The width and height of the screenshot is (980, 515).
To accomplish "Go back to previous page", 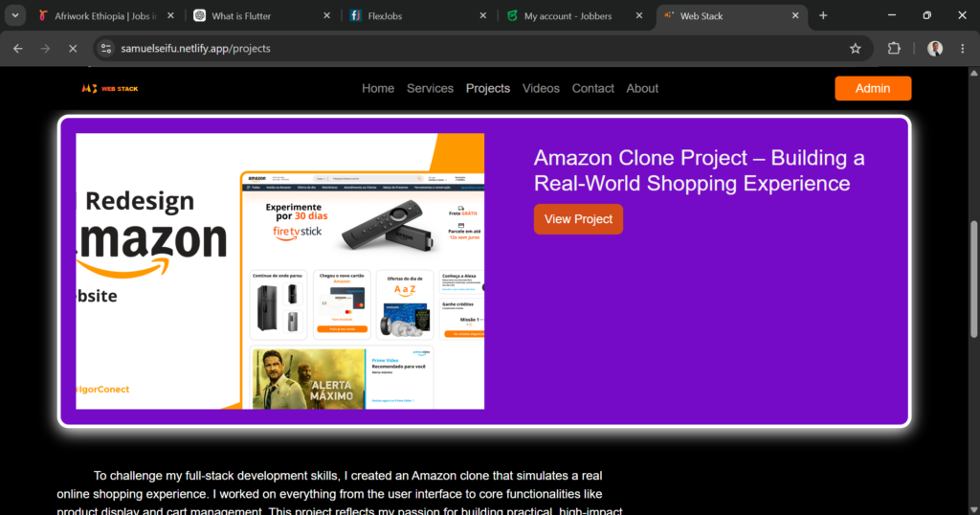I will [x=18, y=48].
